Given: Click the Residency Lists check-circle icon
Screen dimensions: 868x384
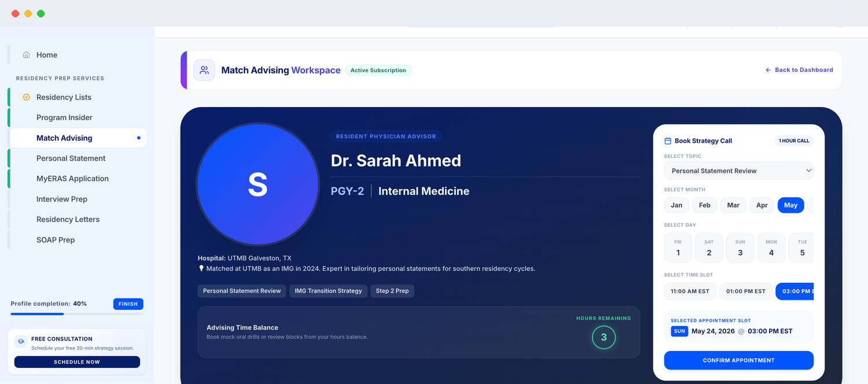Looking at the screenshot, I should [x=26, y=97].
